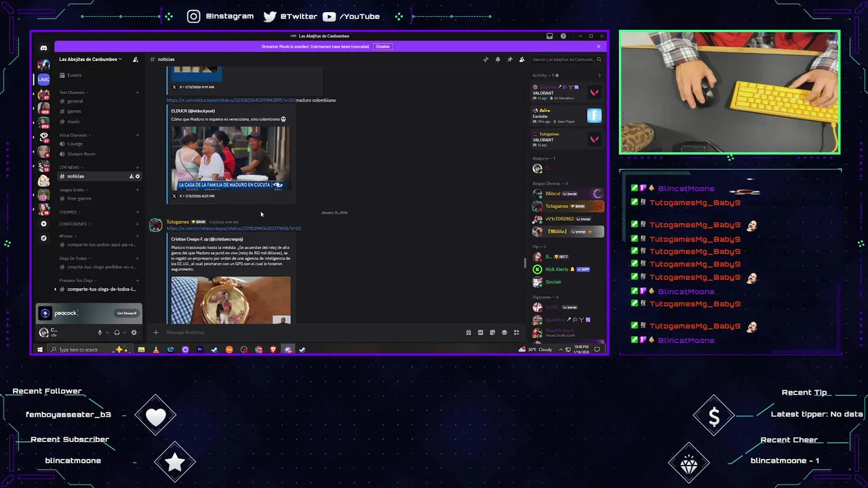Open Brave browser from the taskbar

(x=273, y=350)
